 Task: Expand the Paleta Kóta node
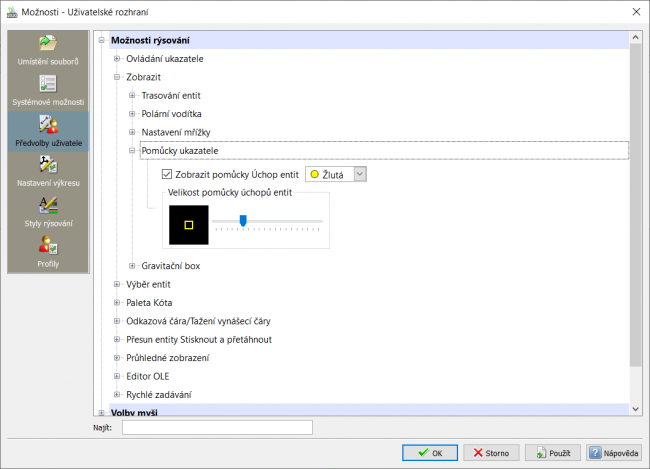(x=117, y=303)
